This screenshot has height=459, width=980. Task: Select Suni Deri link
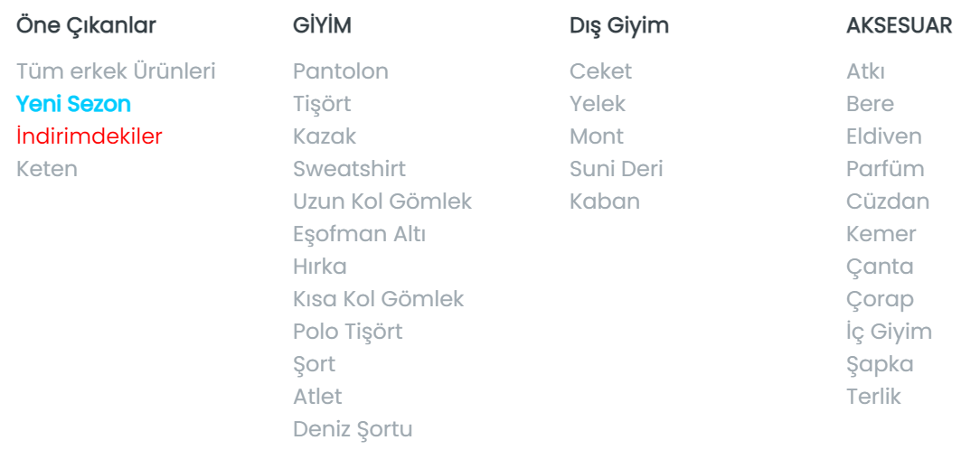(616, 169)
